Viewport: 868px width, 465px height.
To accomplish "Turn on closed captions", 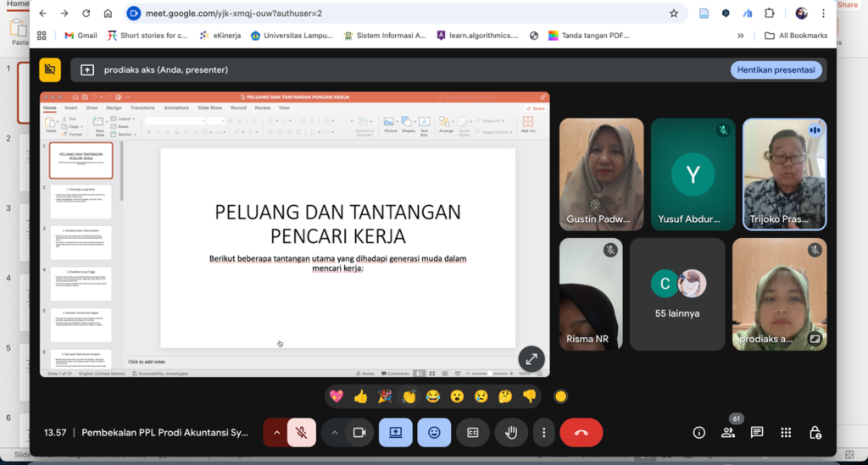I will click(473, 432).
